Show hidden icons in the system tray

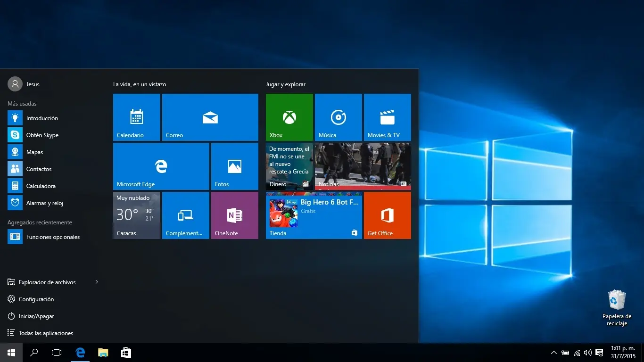point(553,353)
